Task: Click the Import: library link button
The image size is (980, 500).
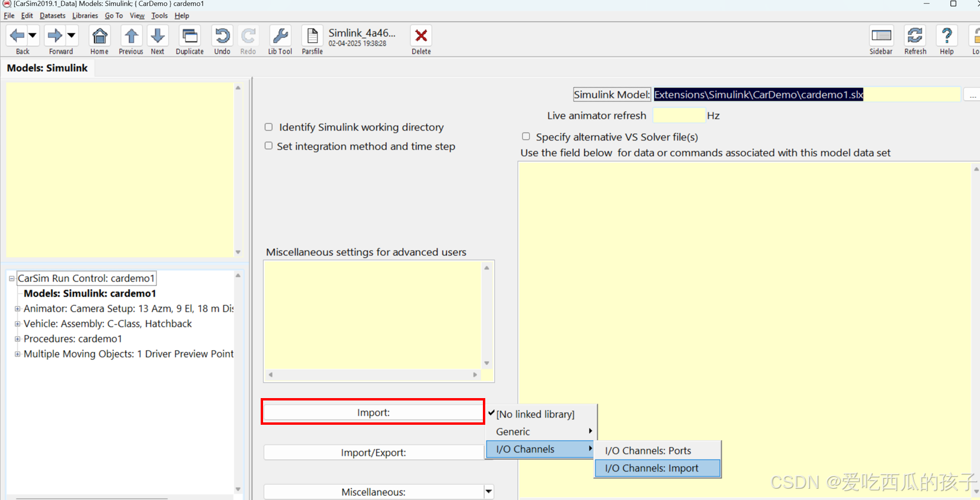Action: pos(373,412)
